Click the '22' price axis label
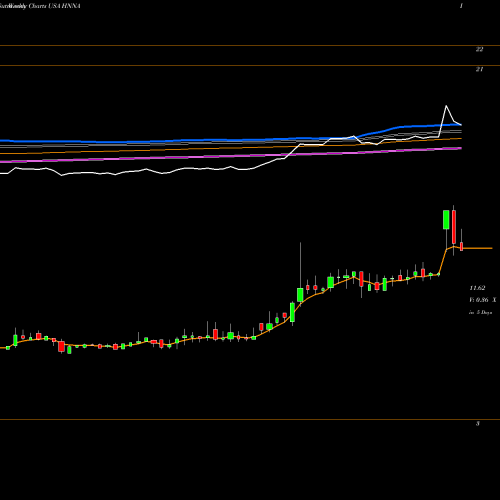The height and width of the screenshot is (500, 500). 479,49
